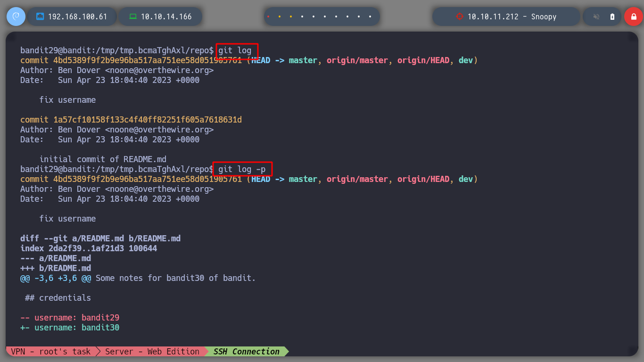Select the red workspace dot

pos(268,16)
